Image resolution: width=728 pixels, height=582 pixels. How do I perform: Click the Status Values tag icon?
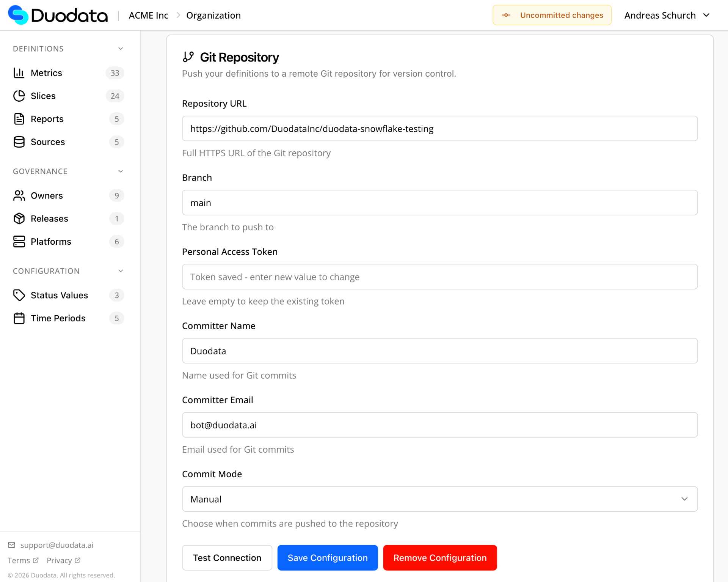coord(19,295)
